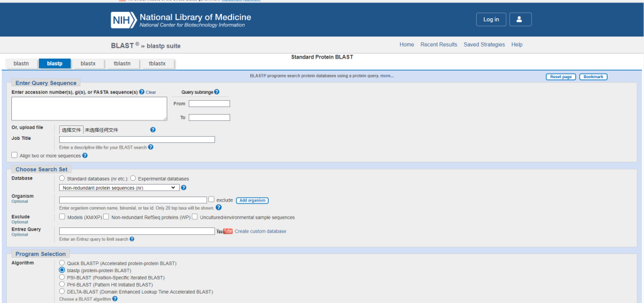Click help icon beside file upload
Screen dimensions: 644x303
click(x=153, y=130)
